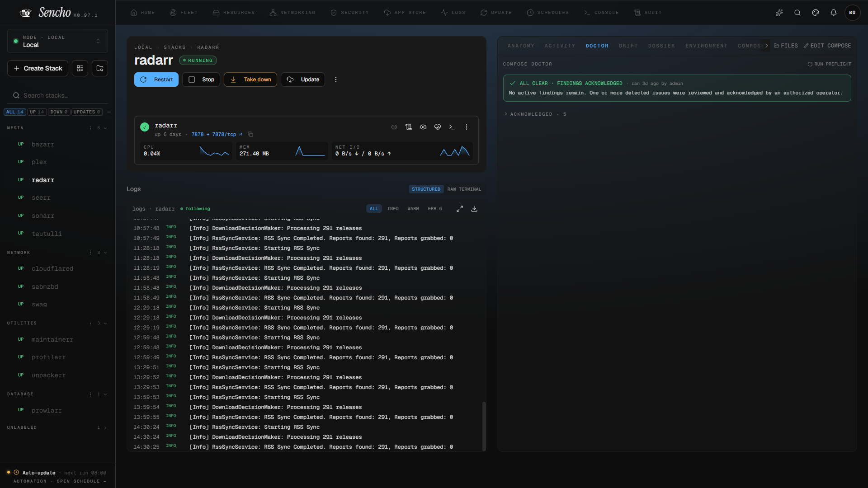
Task: Show more tabs with right chevron
Action: [x=767, y=46]
